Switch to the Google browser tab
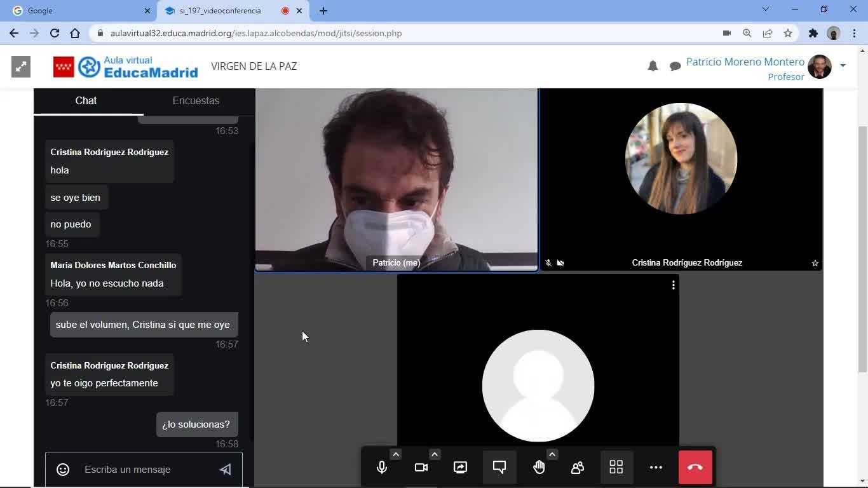The image size is (868, 488). click(x=79, y=11)
